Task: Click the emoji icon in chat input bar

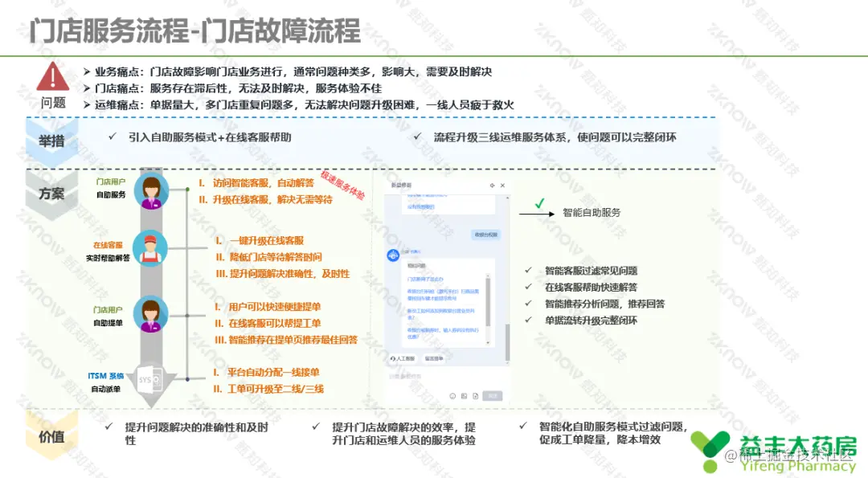Action: 452,396
